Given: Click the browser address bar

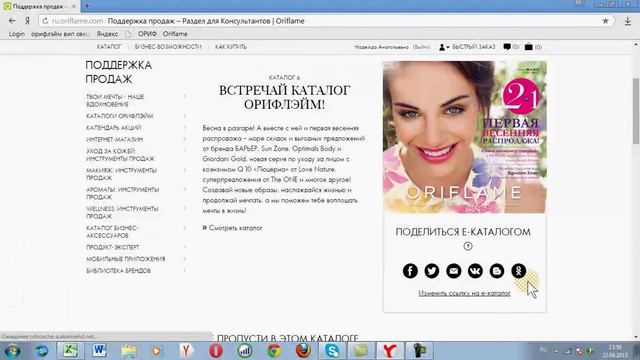Looking at the screenshot, I should pyautogui.click(x=327, y=21).
